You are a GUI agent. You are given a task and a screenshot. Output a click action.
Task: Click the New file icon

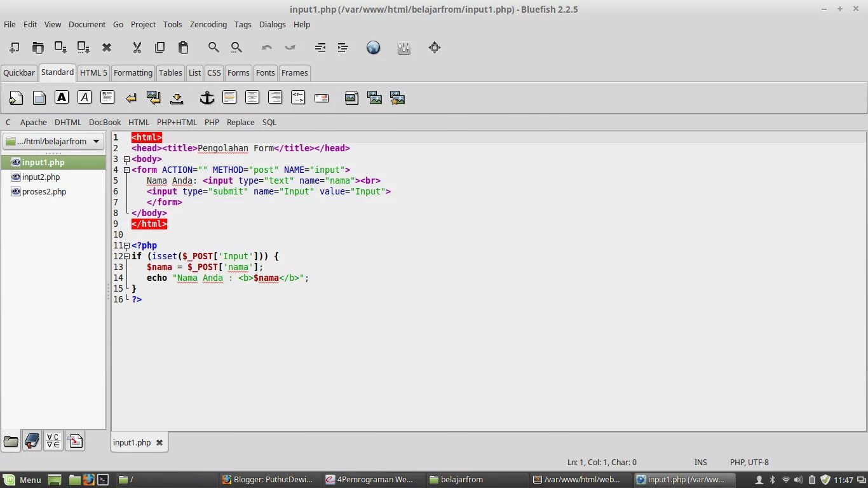15,48
